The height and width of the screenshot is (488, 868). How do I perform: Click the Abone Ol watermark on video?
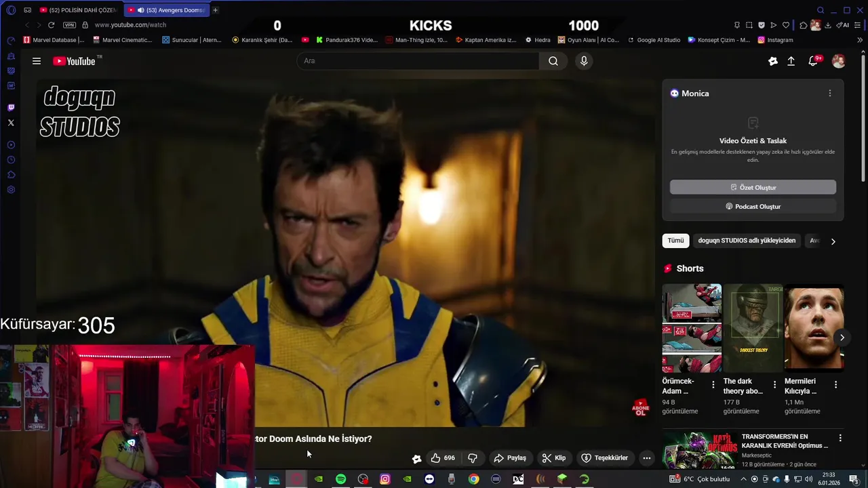640,407
